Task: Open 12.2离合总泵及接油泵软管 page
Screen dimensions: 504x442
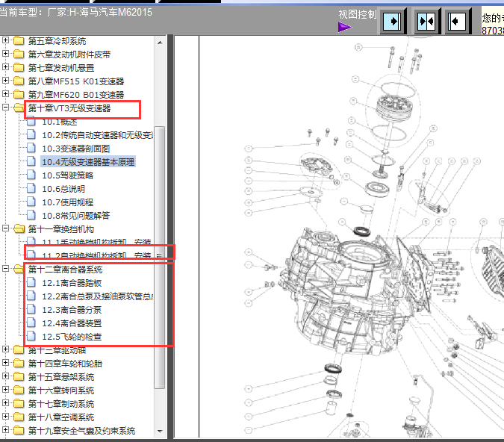Action: (97, 296)
